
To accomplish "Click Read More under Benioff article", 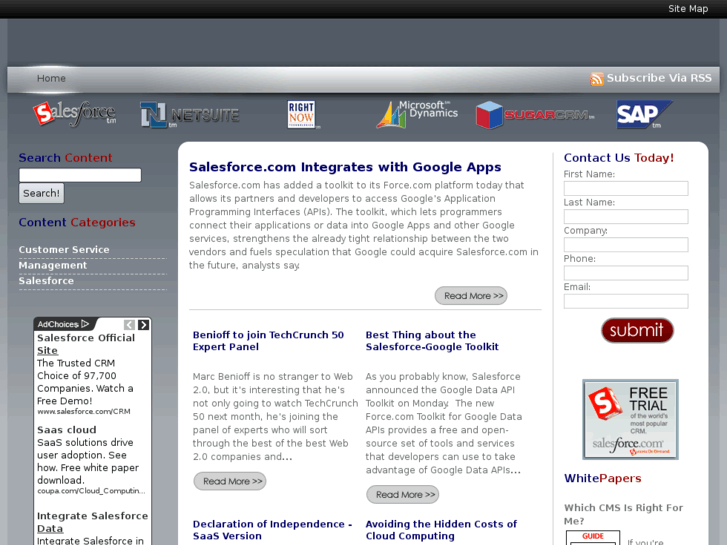I will click(230, 481).
